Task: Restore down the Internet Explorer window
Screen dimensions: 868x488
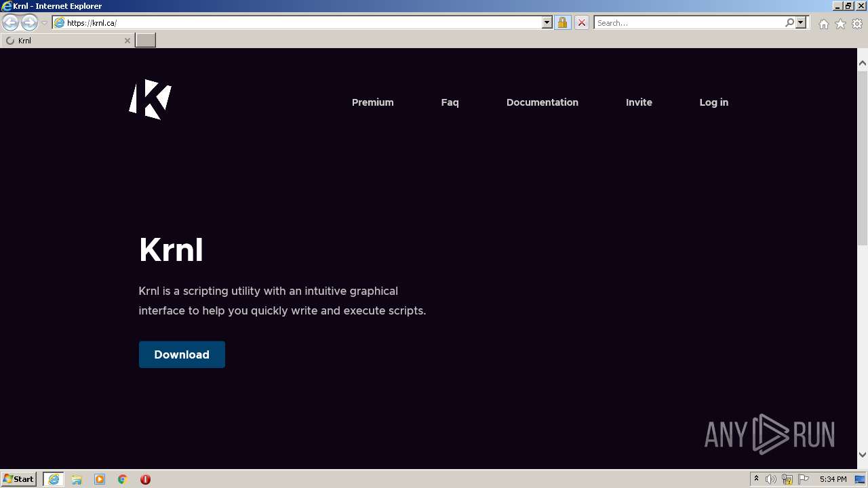Action: (849, 6)
